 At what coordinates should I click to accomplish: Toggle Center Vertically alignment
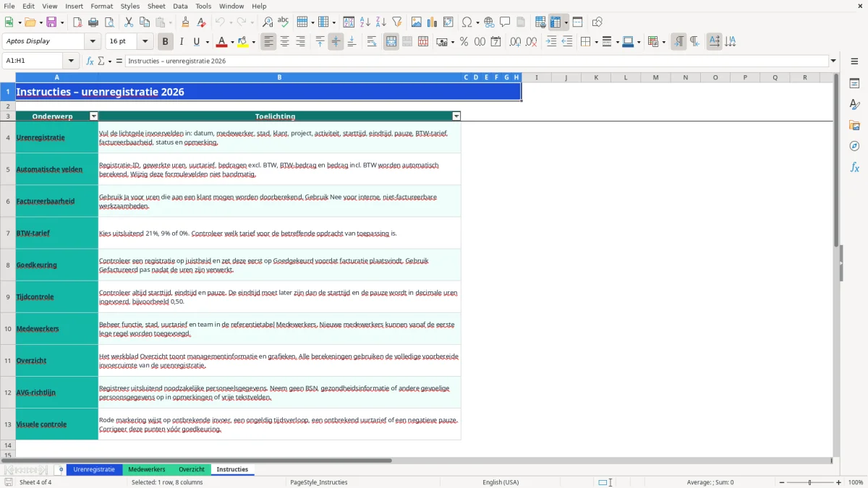click(x=336, y=42)
